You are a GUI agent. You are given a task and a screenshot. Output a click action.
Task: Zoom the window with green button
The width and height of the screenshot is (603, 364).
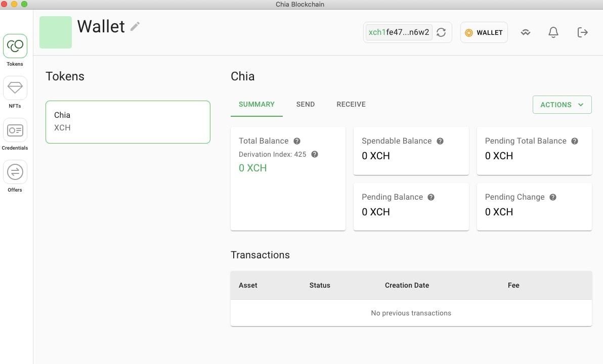[24, 4]
